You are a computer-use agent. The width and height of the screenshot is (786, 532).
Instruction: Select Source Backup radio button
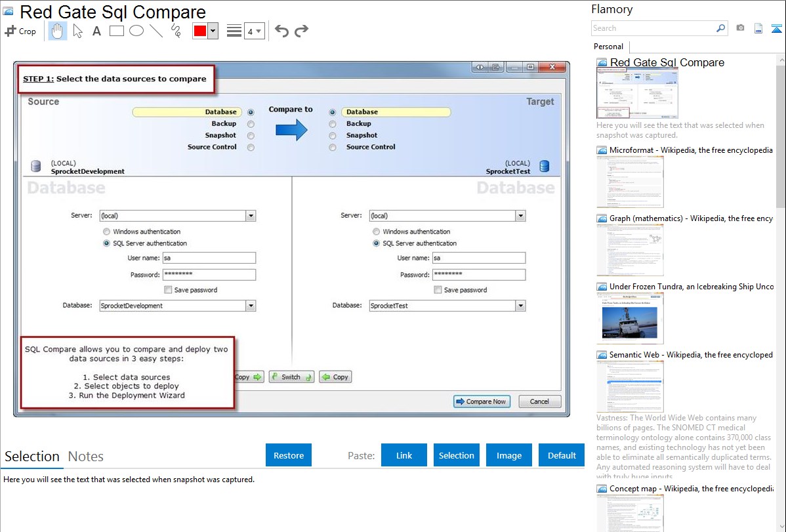(x=251, y=124)
